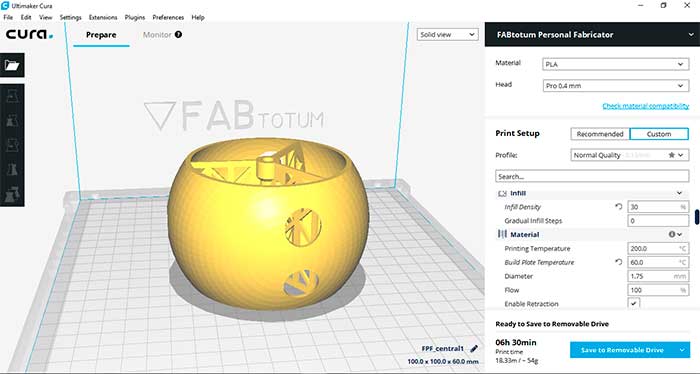The height and width of the screenshot is (374, 700).
Task: Click the Ultimaker Cura title bar icon
Action: pos(5,6)
